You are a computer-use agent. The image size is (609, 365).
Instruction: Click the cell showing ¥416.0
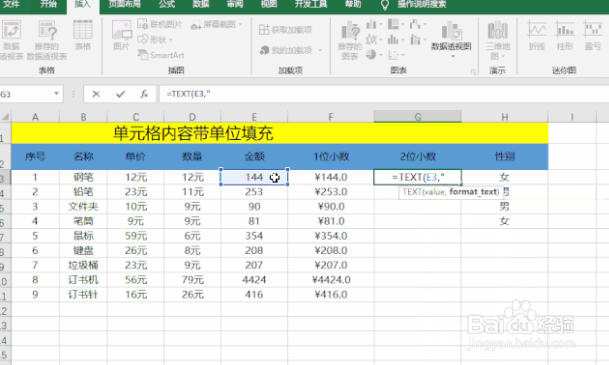tap(331, 294)
